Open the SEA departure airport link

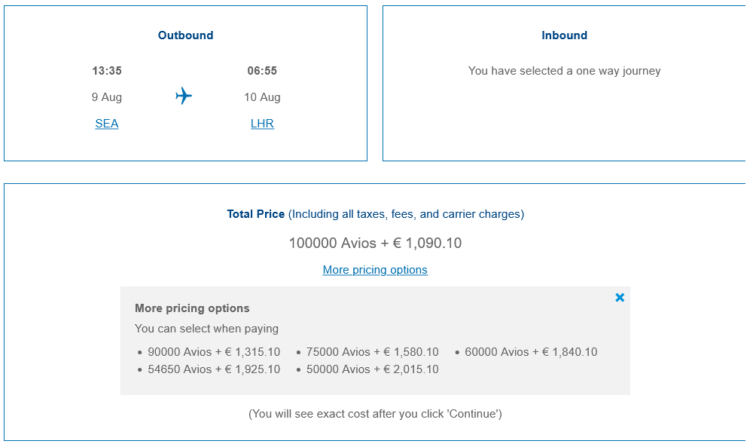pyautogui.click(x=107, y=123)
